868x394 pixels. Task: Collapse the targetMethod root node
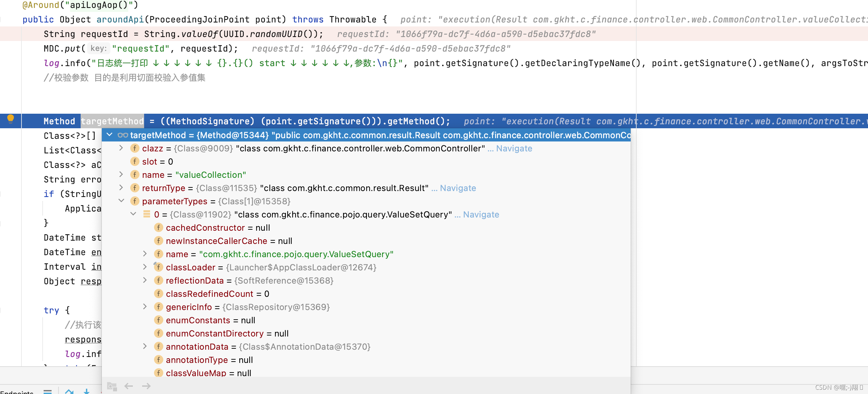109,135
